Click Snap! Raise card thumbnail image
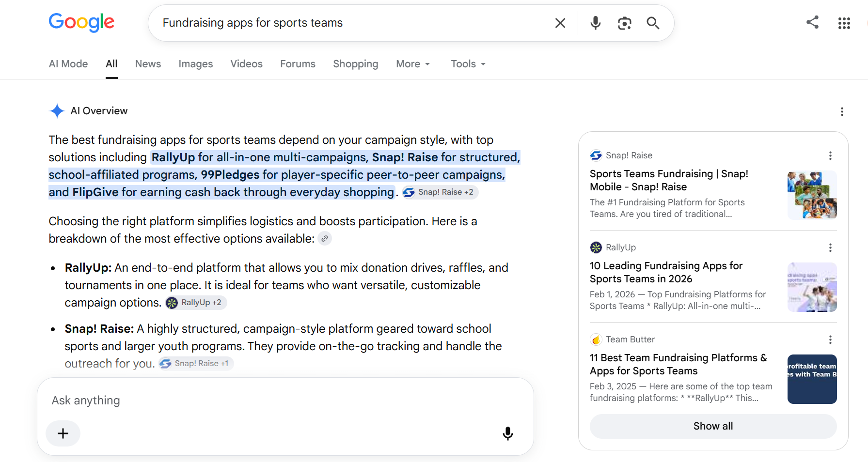868x462 pixels. coord(812,195)
